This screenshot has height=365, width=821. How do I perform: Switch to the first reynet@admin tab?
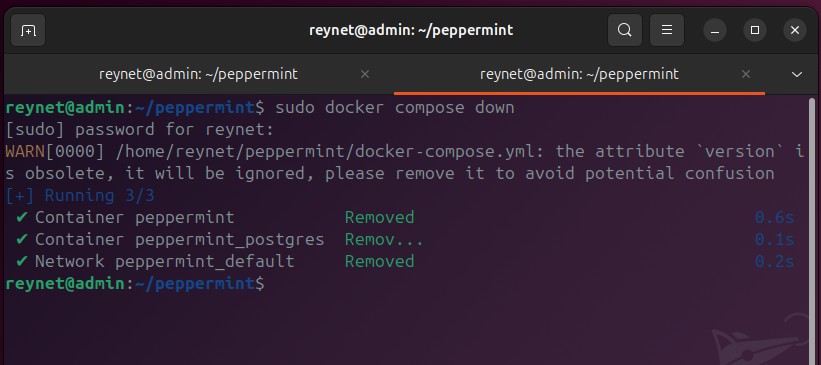coord(198,74)
